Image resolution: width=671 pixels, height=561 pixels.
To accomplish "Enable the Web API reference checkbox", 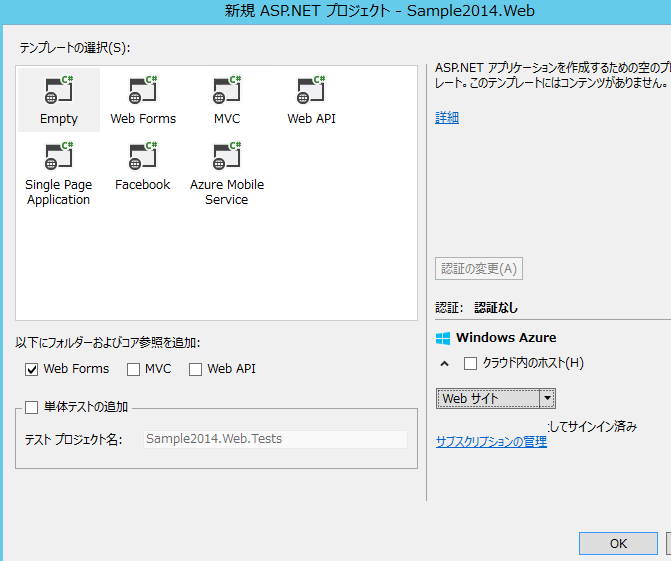I will pos(195,369).
